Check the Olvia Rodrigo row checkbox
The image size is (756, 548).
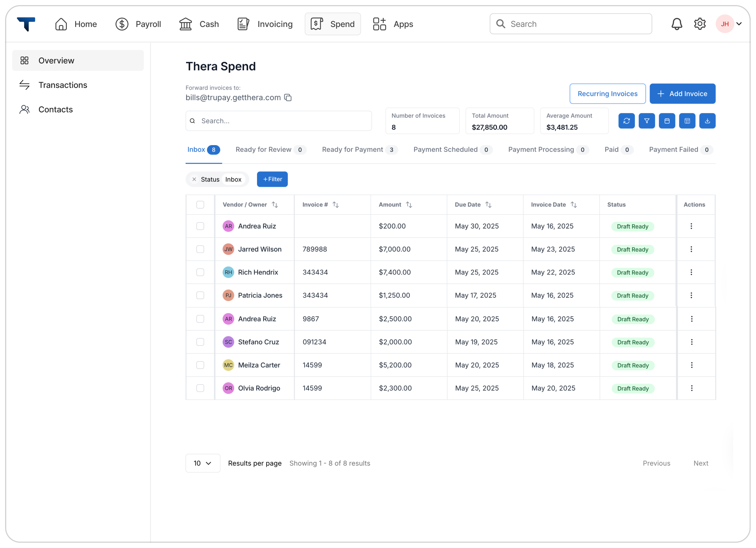tap(200, 388)
